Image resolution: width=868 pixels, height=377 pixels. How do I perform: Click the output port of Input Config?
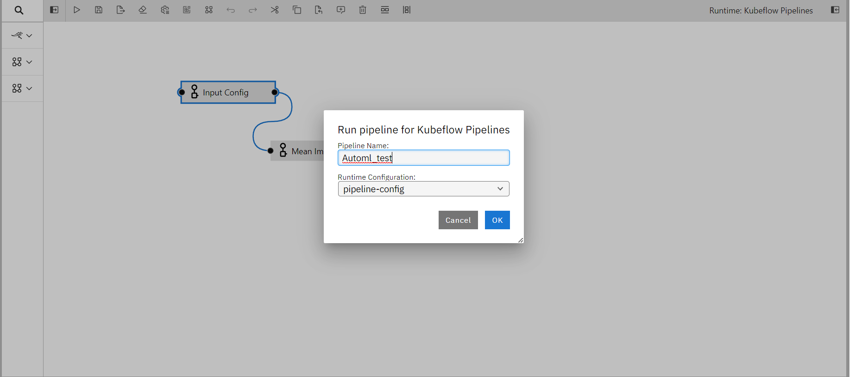coord(275,92)
